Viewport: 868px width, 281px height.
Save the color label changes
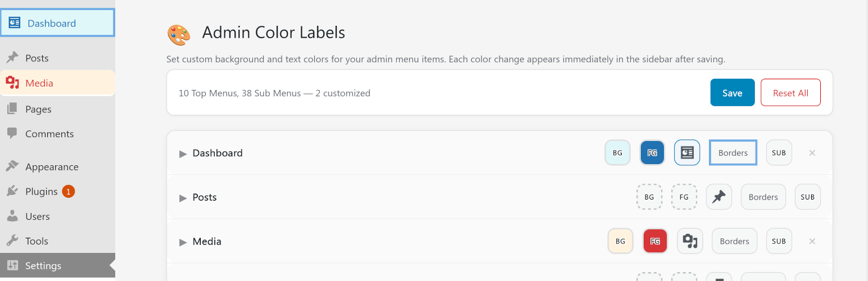(733, 93)
